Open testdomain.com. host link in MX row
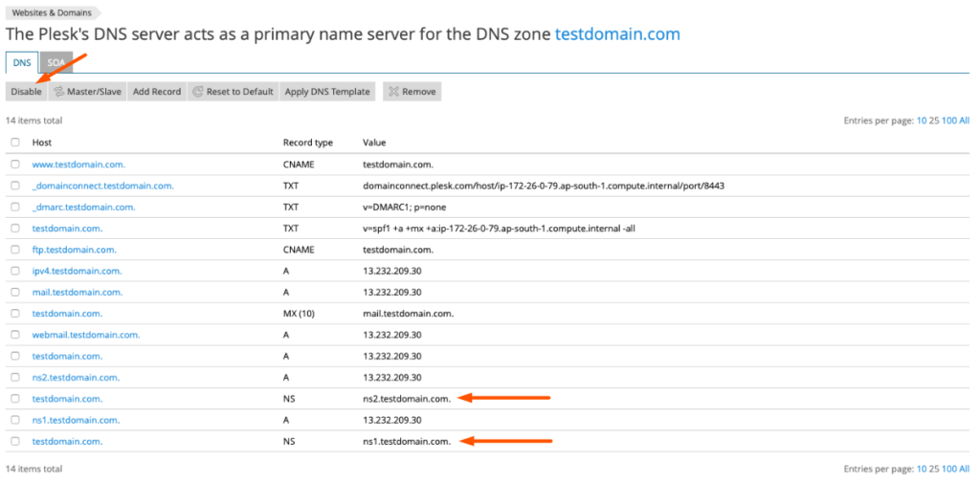 click(68, 313)
